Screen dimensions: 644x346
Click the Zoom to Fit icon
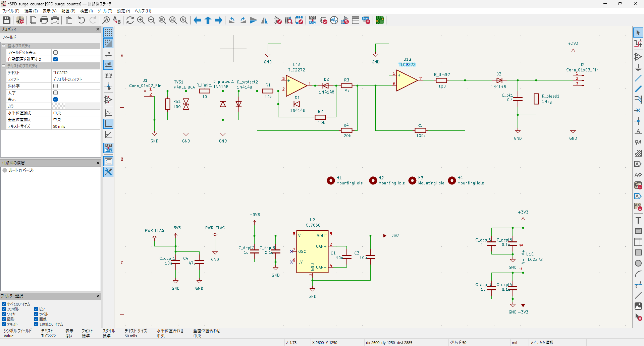(162, 20)
